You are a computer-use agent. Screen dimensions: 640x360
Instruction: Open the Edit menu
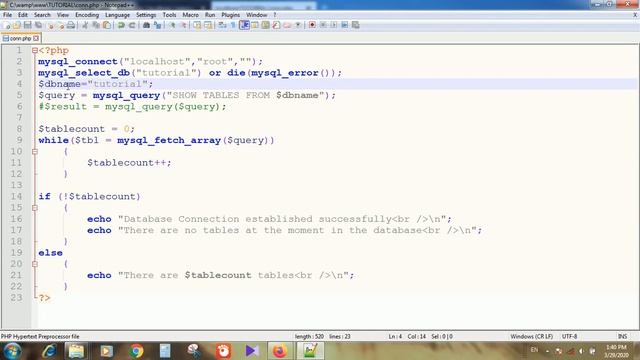tap(23, 15)
